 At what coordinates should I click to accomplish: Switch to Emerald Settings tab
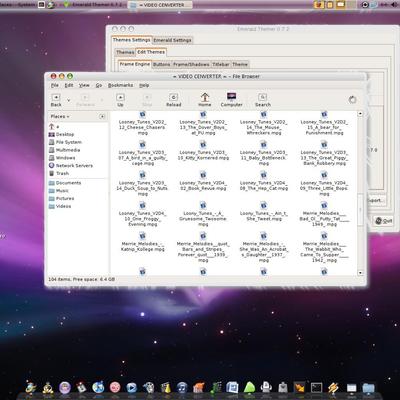pos(172,40)
